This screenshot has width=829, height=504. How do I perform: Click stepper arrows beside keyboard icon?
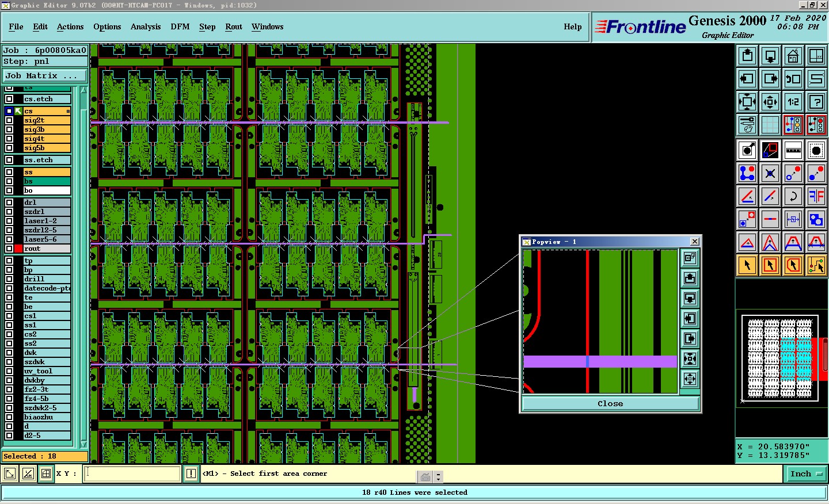(x=439, y=477)
